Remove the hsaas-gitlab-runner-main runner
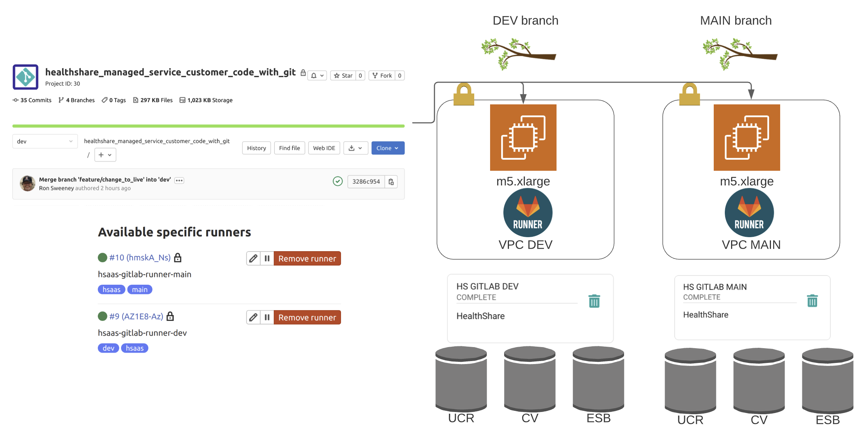Viewport: 868px width, 433px height. (307, 259)
